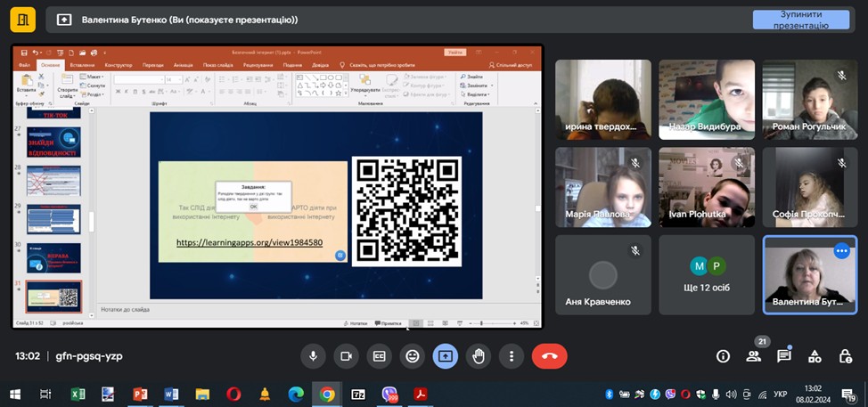Select slide 27 thumbnail in the slide panel
Image resolution: width=868 pixels, height=407 pixels.
53,142
